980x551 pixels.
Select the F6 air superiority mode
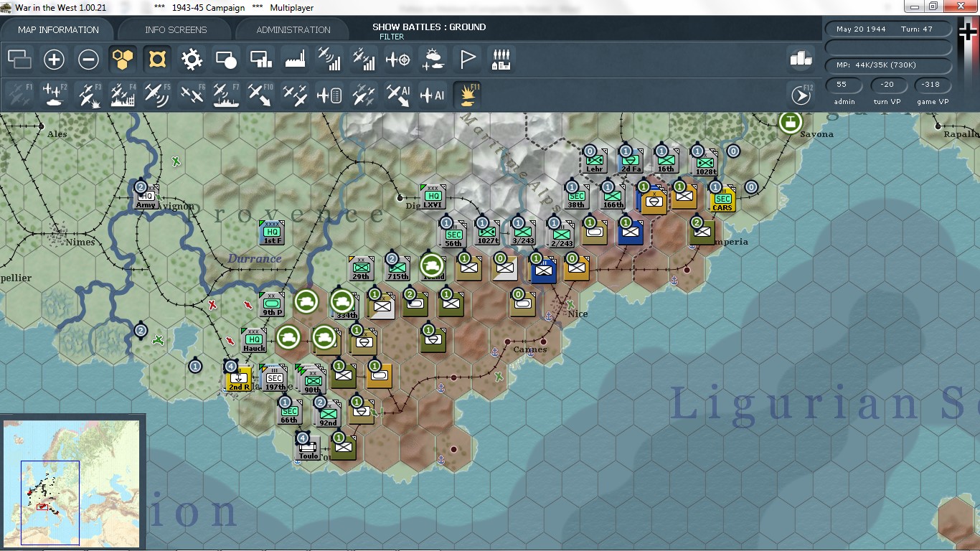tap(192, 95)
